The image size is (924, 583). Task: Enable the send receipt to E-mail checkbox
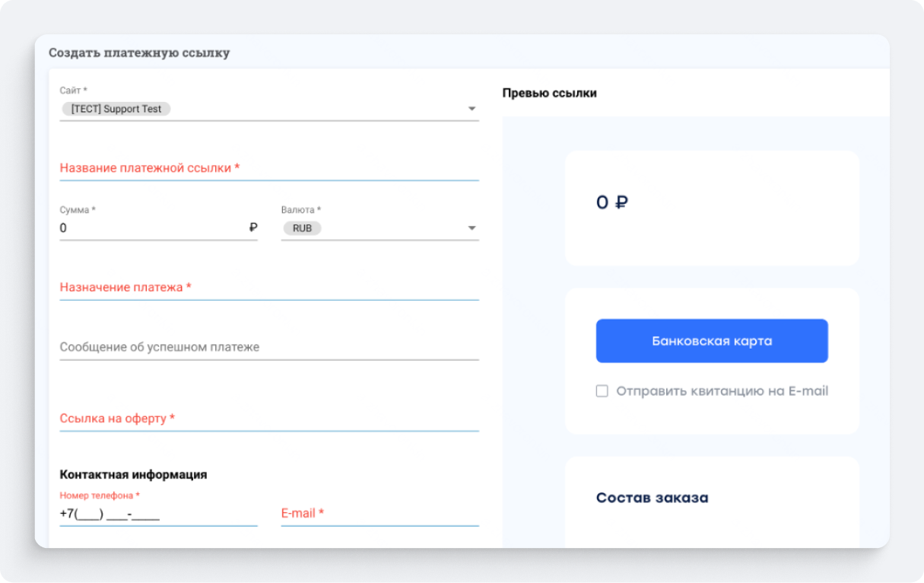point(602,391)
